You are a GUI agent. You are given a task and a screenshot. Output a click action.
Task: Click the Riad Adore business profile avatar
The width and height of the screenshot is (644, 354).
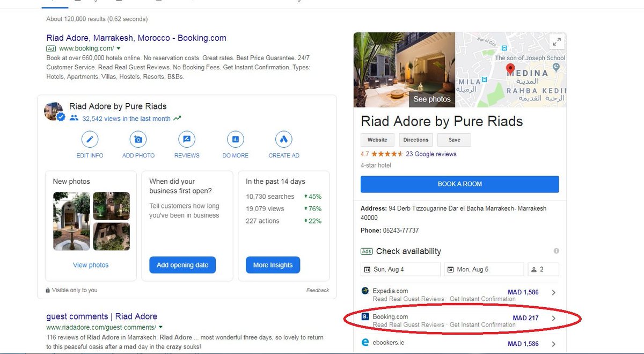point(54,112)
